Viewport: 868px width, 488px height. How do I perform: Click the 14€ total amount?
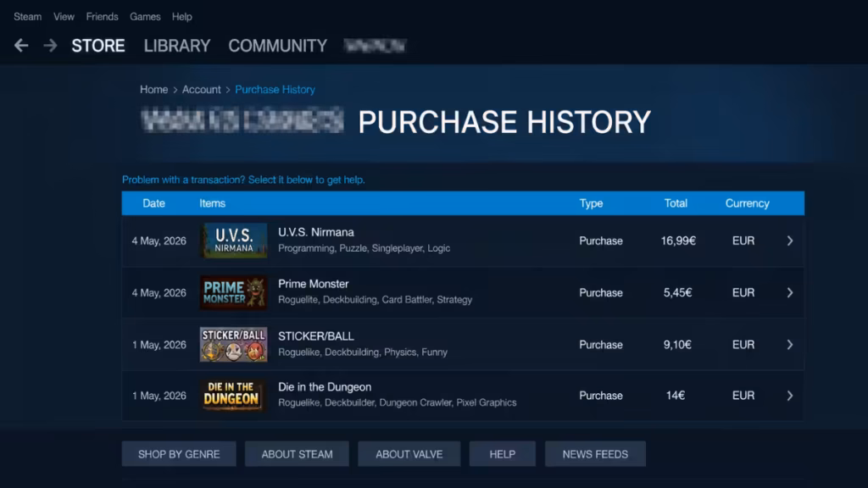676,396
